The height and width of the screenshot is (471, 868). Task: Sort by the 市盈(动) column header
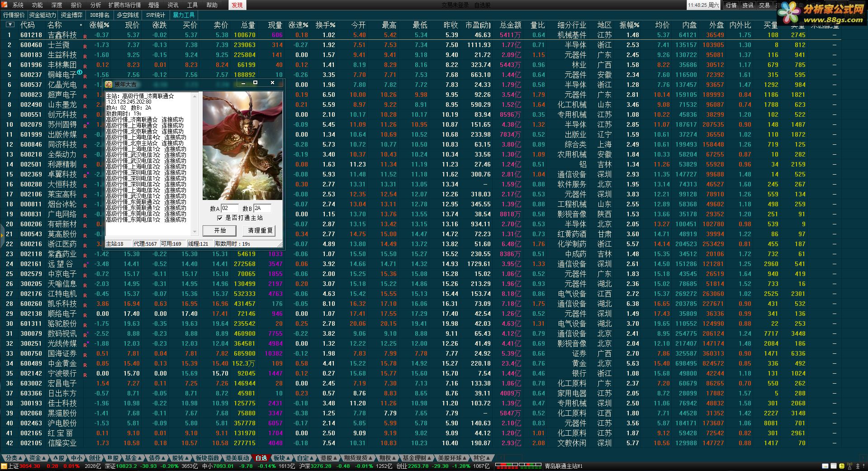[x=478, y=25]
